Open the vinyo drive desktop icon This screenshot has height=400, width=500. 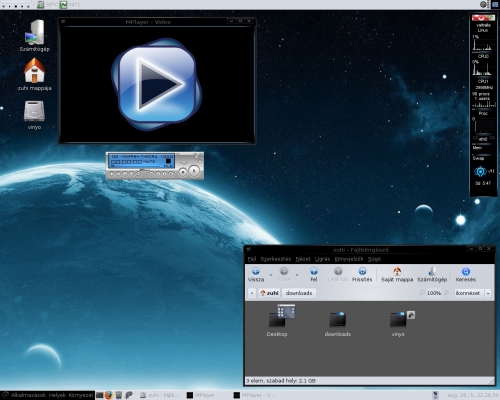tap(34, 115)
